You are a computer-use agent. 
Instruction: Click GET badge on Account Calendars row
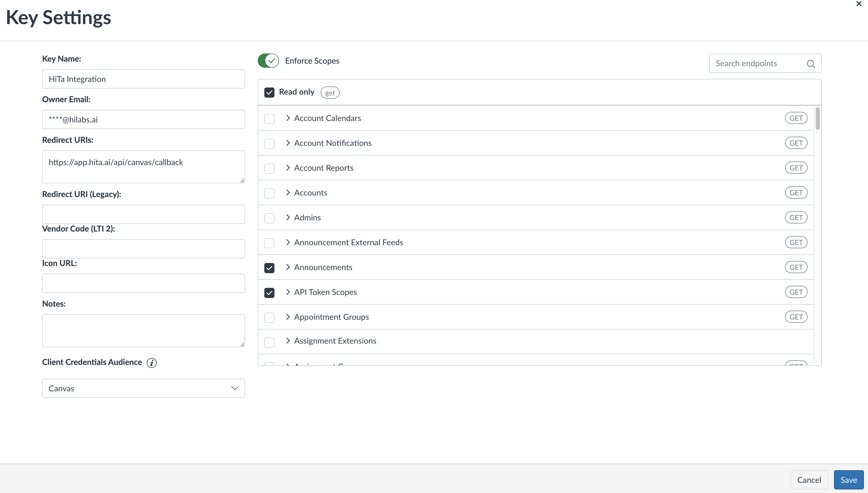[796, 118]
